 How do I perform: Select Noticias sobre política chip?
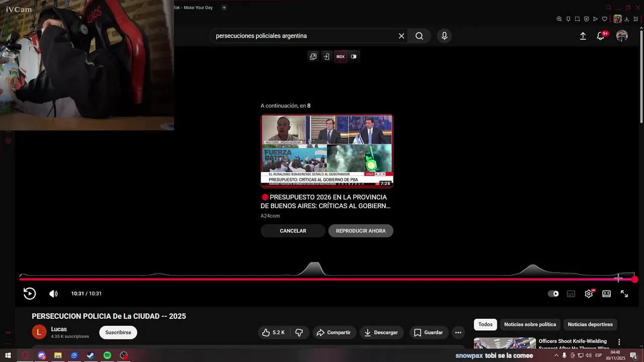[x=530, y=324]
